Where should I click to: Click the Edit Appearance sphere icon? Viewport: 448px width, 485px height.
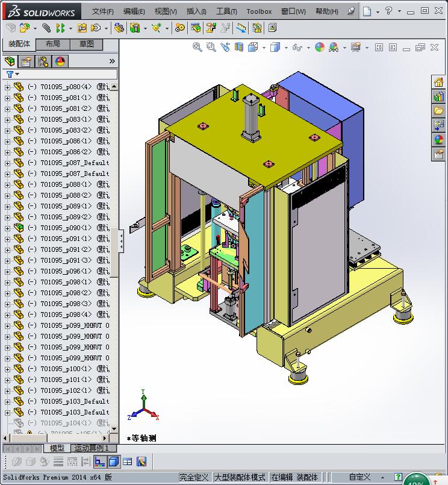(x=320, y=48)
